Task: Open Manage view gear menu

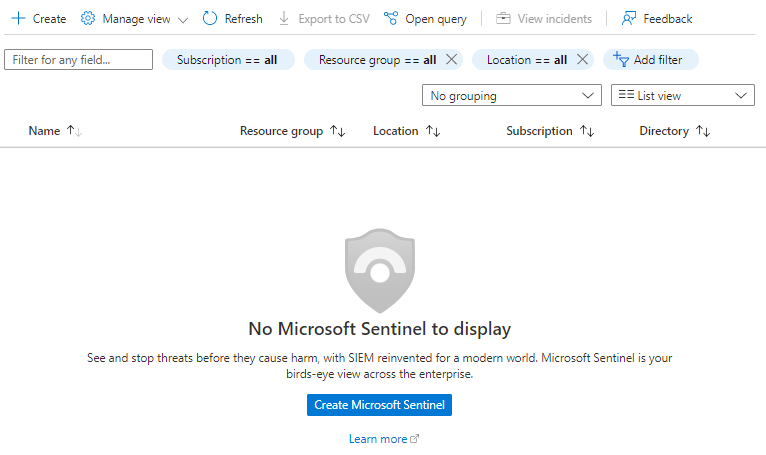Action: point(88,19)
